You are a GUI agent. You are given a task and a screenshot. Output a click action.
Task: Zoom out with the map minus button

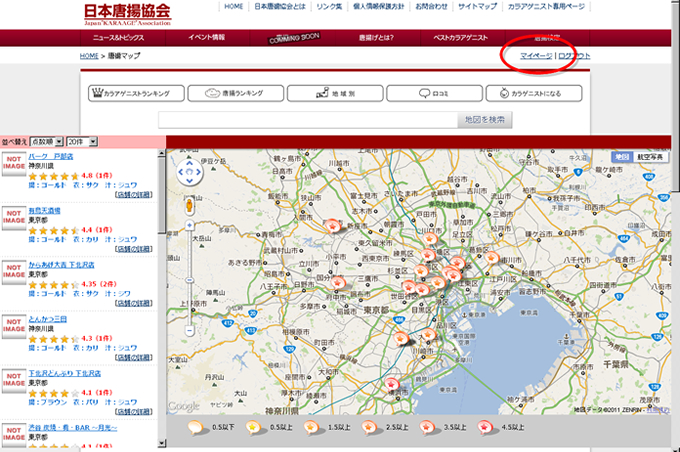pyautogui.click(x=190, y=331)
